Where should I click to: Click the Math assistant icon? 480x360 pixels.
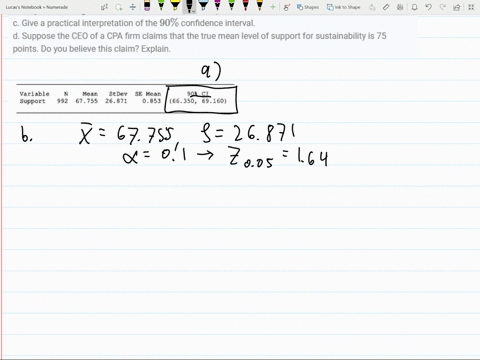pyautogui.click(x=400, y=7)
